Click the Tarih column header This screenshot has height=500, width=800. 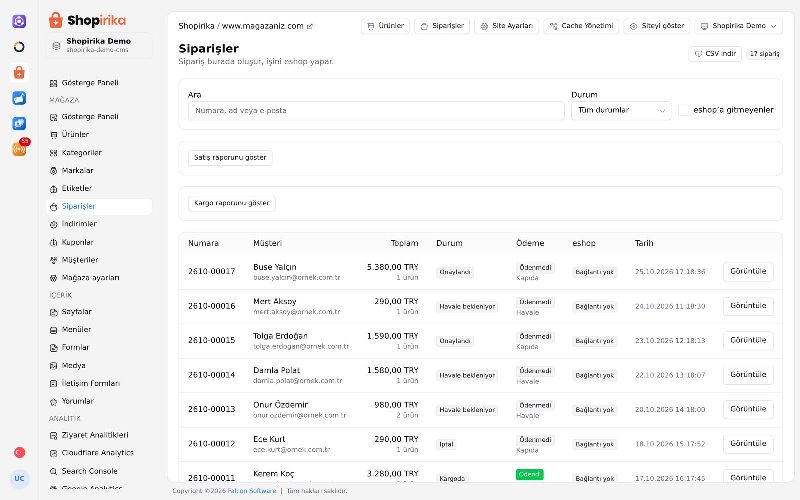(x=644, y=243)
